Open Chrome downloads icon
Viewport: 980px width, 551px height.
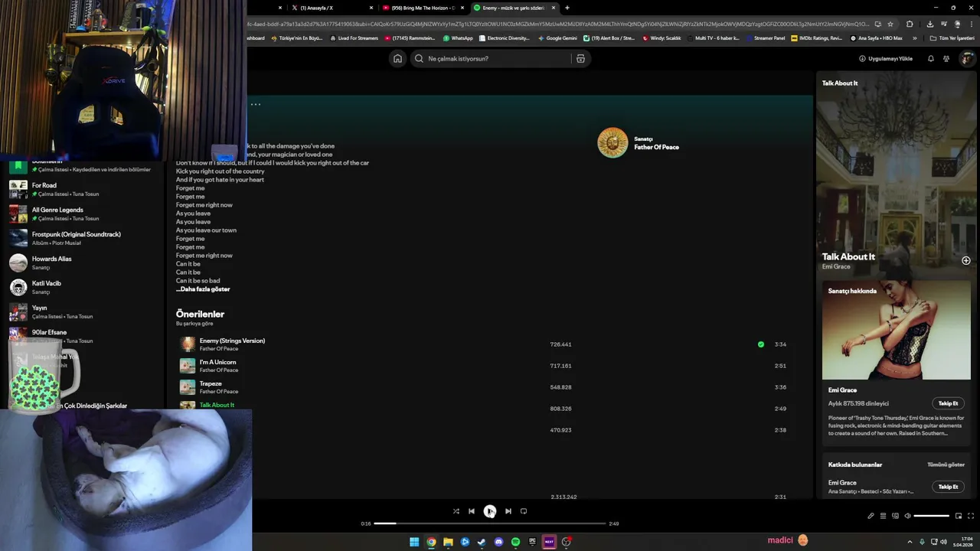[x=929, y=24]
